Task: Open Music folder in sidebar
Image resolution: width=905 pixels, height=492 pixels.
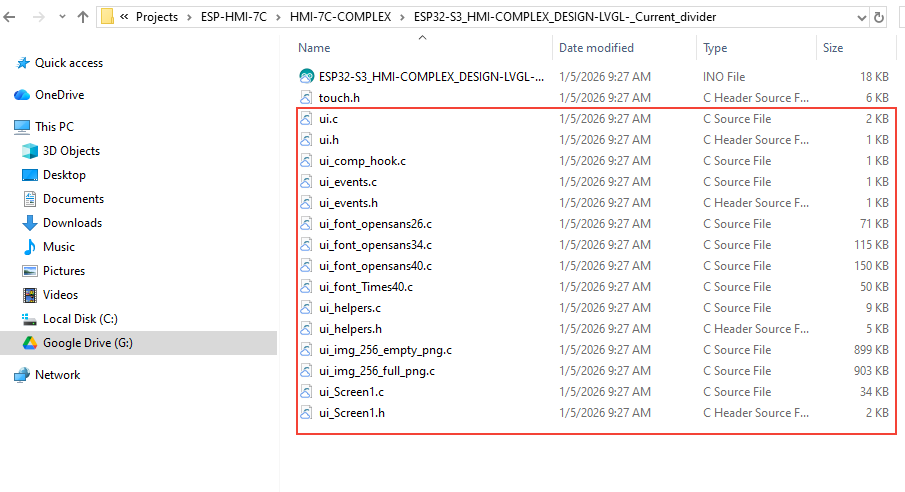Action: pyautogui.click(x=59, y=247)
